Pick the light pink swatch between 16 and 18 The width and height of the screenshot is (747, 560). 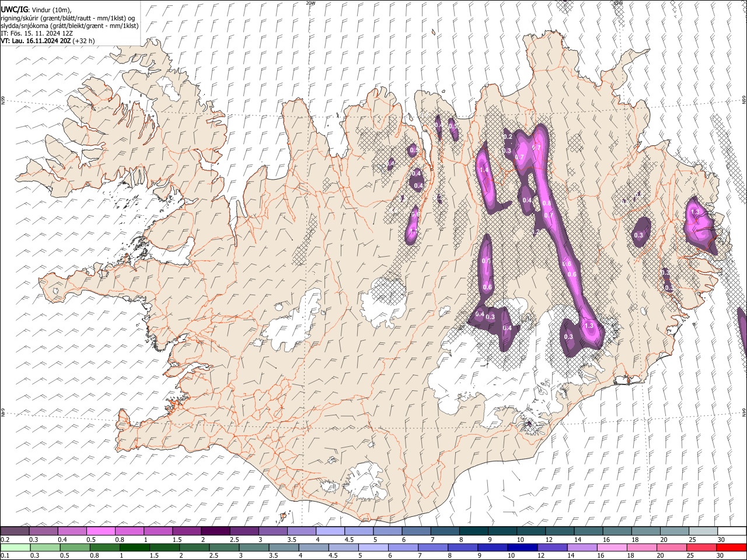coord(612,547)
